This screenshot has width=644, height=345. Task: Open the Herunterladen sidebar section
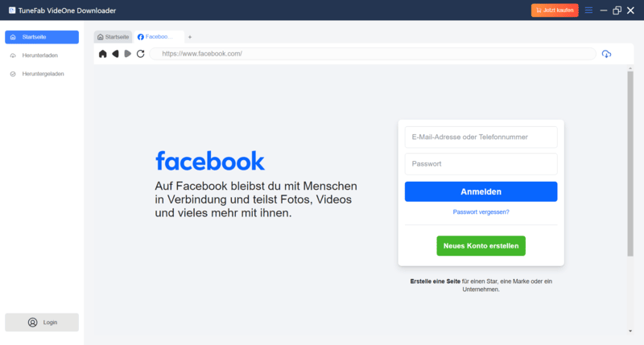coord(42,55)
